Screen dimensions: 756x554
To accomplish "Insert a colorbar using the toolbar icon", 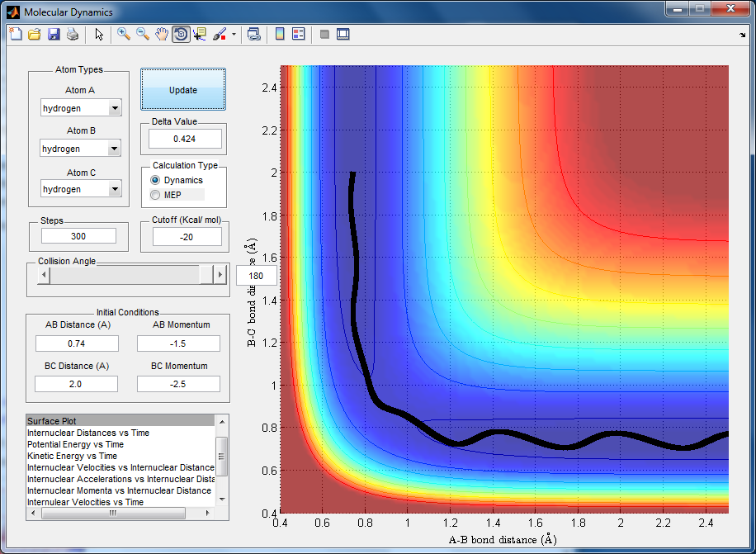I will tap(280, 34).
